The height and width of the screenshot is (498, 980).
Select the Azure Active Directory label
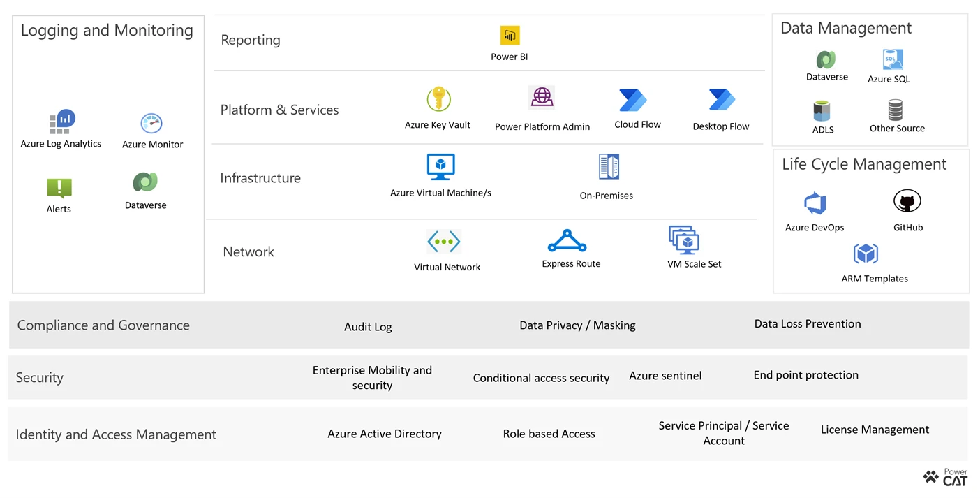point(385,434)
